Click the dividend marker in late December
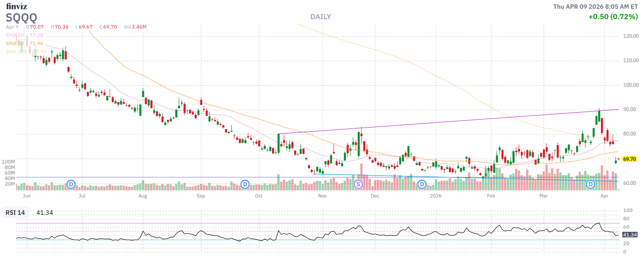 [422, 185]
